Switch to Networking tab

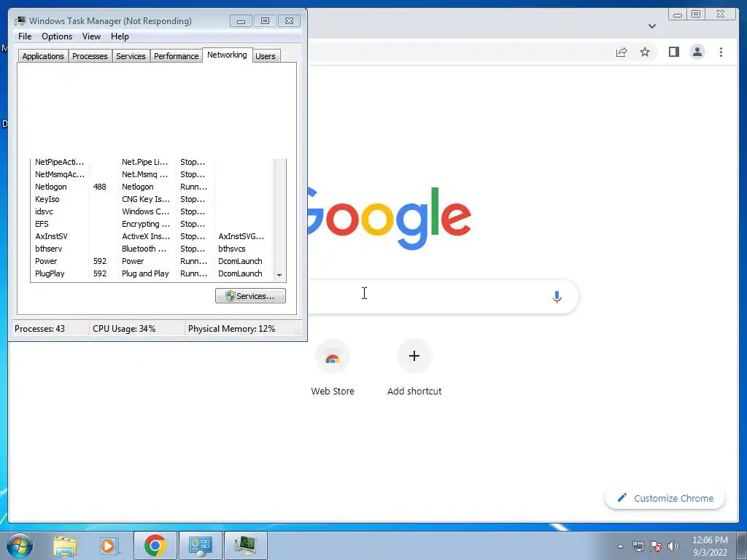coord(228,55)
